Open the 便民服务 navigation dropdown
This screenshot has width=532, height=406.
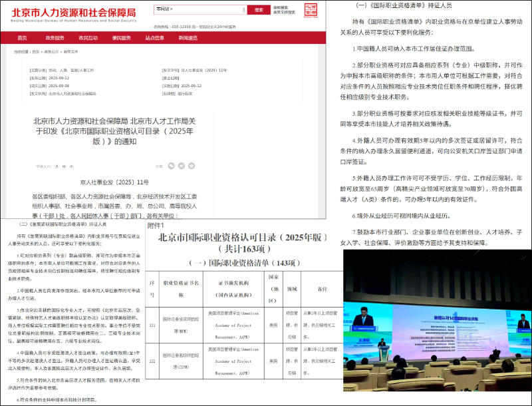(120, 39)
